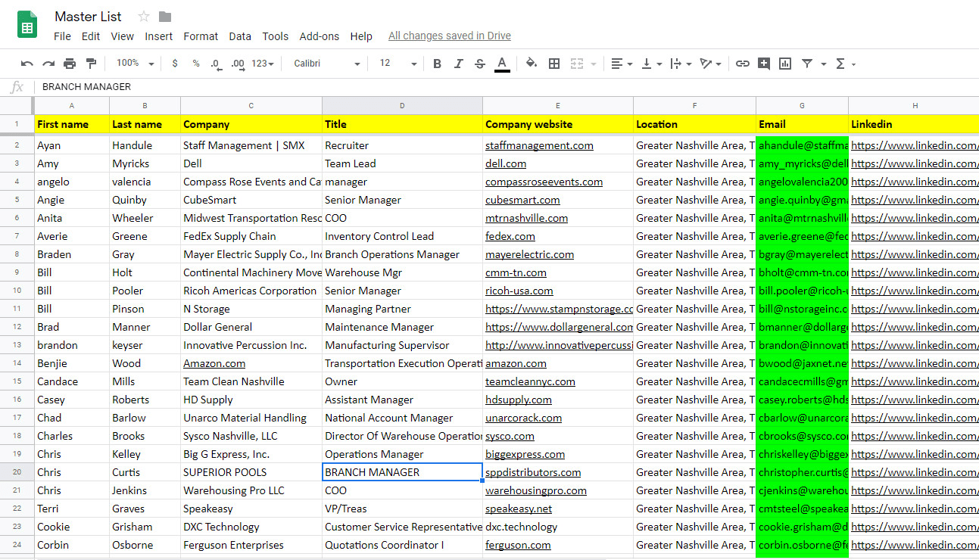Click the Insert comment icon
Viewport: 979px width, 560px height.
pyautogui.click(x=764, y=64)
